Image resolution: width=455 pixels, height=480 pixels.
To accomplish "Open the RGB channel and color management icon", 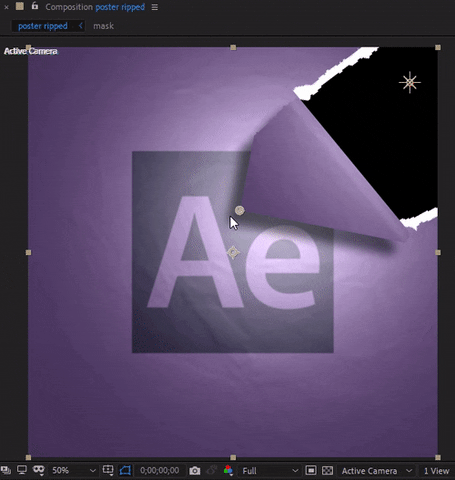I will point(228,470).
